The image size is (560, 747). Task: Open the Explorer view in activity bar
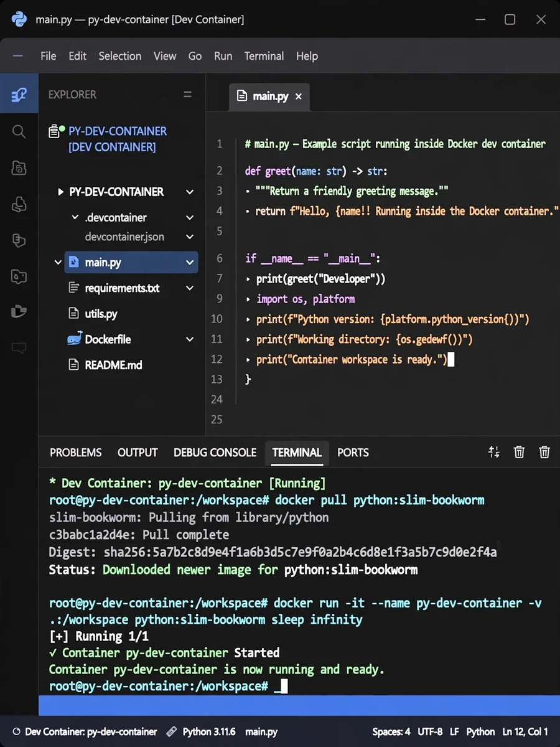(x=19, y=95)
